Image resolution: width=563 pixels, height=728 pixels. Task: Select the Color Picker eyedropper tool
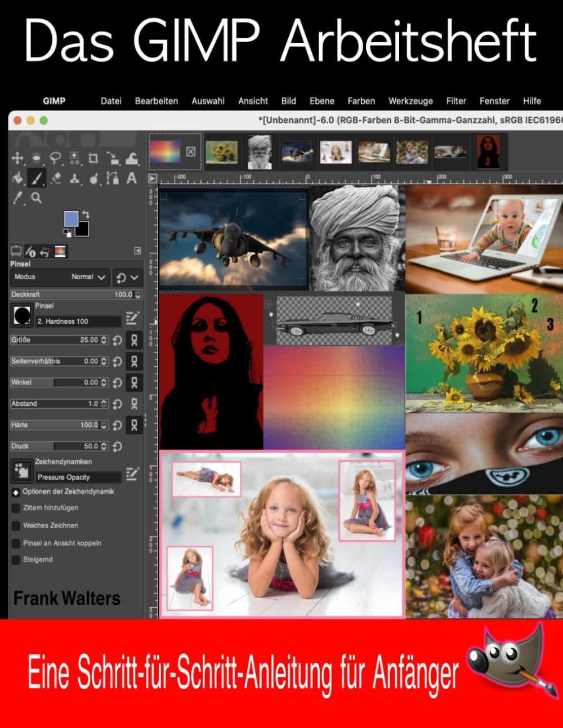(18, 198)
